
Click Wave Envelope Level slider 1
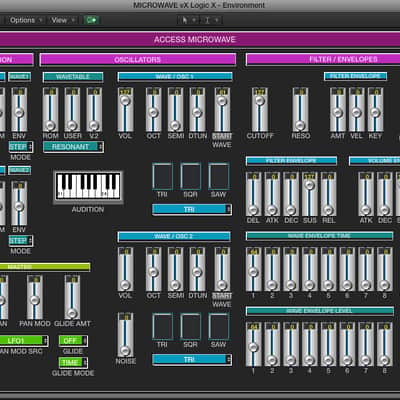[x=253, y=344]
